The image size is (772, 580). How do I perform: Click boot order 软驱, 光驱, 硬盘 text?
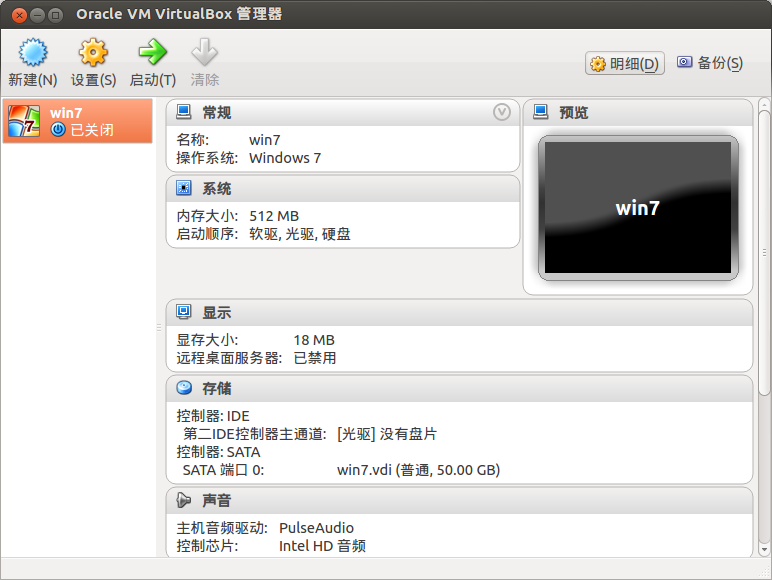[x=300, y=234]
